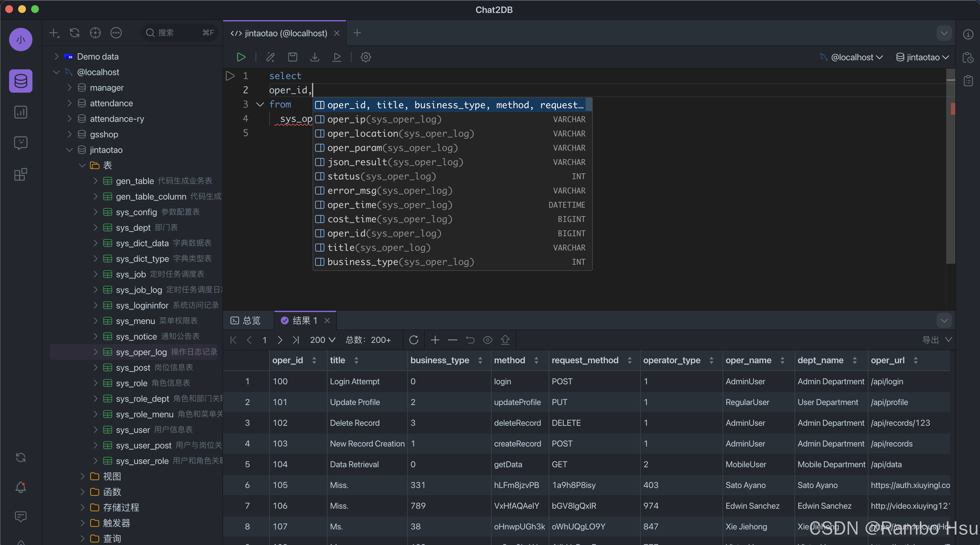Image resolution: width=980 pixels, height=545 pixels.
Task: Collapse the from block fold arrow on line 3
Action: tap(260, 104)
